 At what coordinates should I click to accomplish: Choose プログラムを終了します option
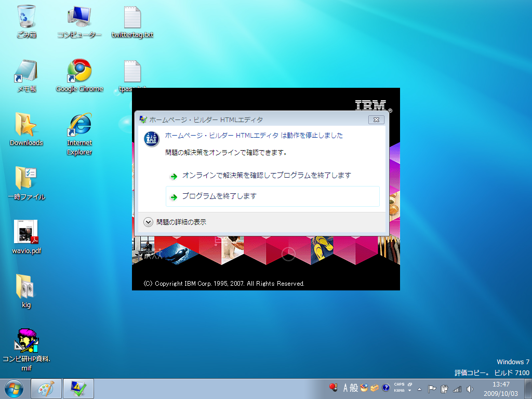click(272, 196)
